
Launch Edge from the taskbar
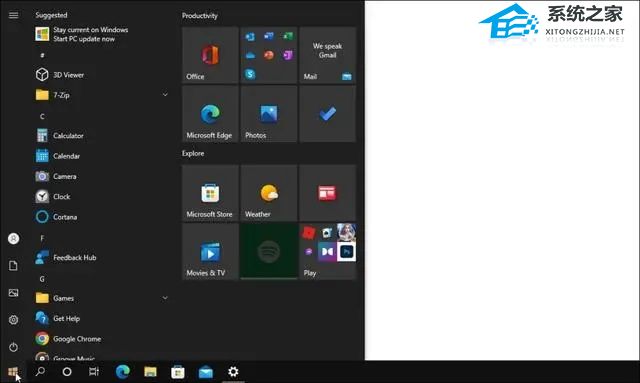click(122, 372)
